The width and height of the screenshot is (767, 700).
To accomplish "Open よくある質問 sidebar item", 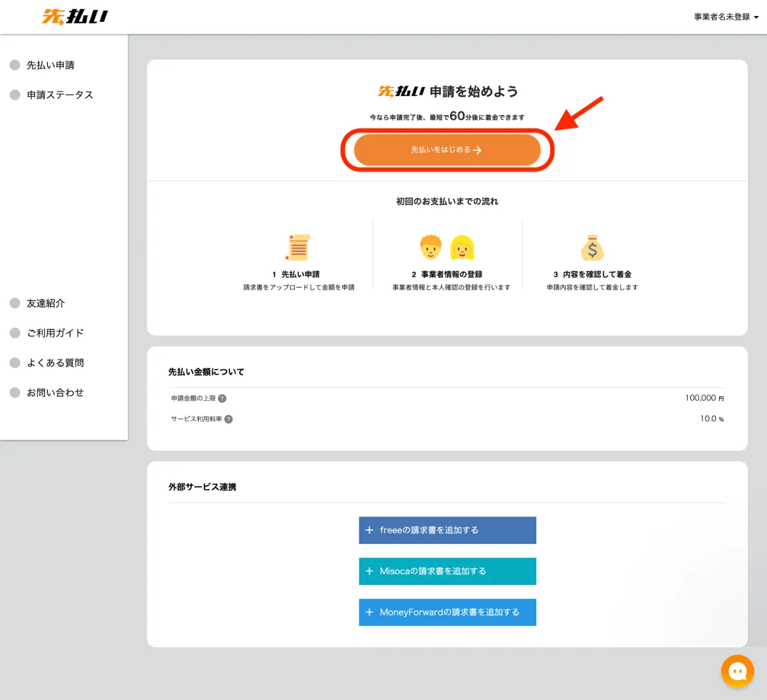I will click(55, 362).
